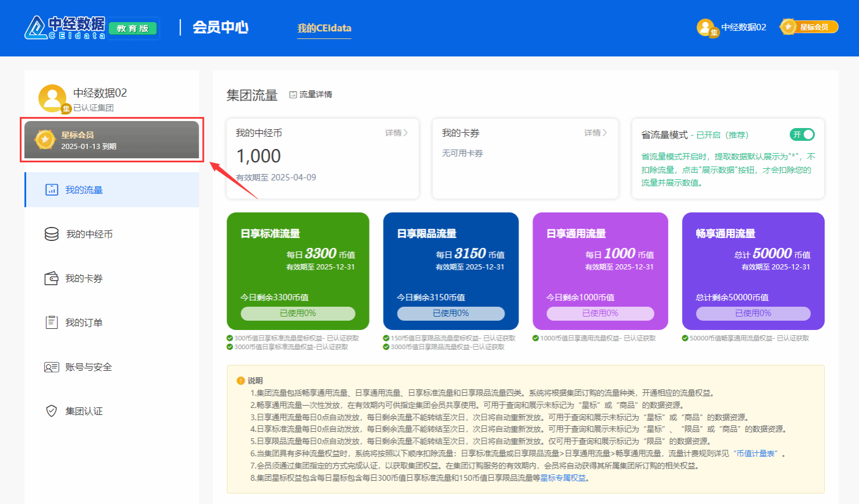Open the 星标专属权益 link
This screenshot has height=504, width=859.
pos(563,478)
